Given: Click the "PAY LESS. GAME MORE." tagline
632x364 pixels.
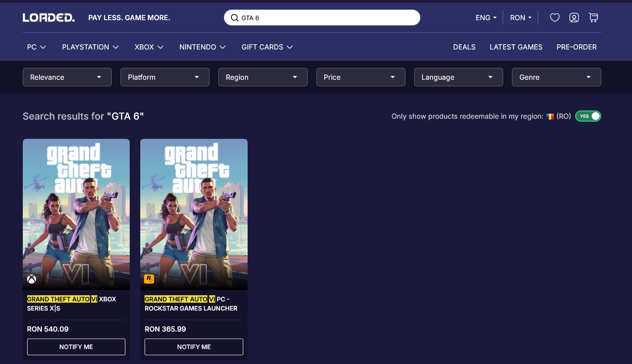Looking at the screenshot, I should (129, 18).
